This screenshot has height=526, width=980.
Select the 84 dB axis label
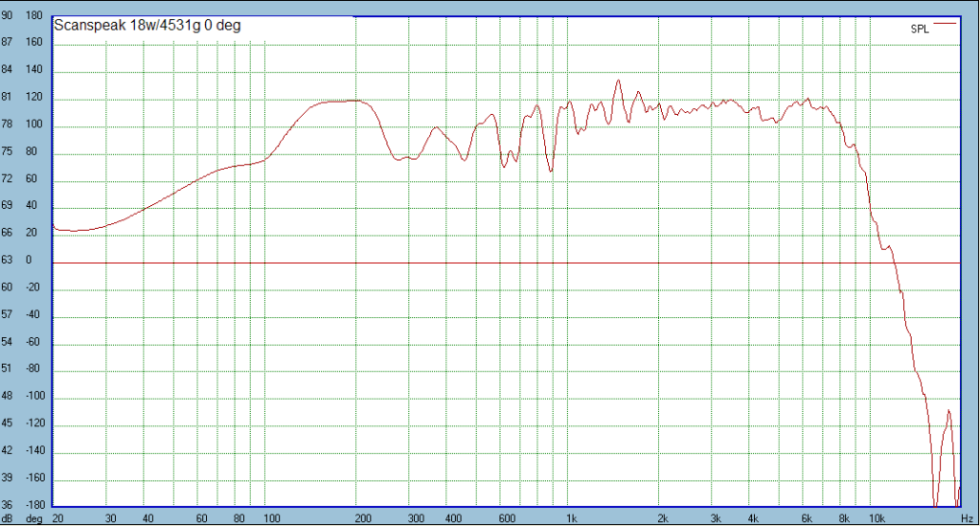7,69
